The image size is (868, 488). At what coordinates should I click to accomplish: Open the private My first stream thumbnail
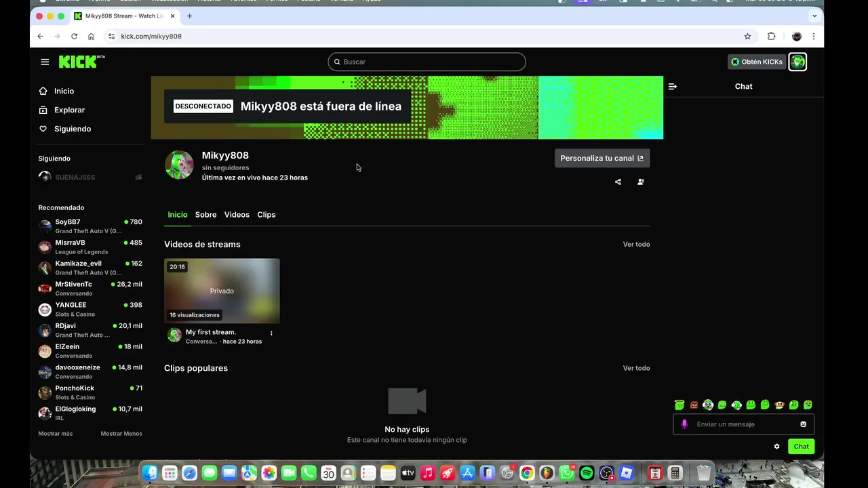(x=222, y=291)
